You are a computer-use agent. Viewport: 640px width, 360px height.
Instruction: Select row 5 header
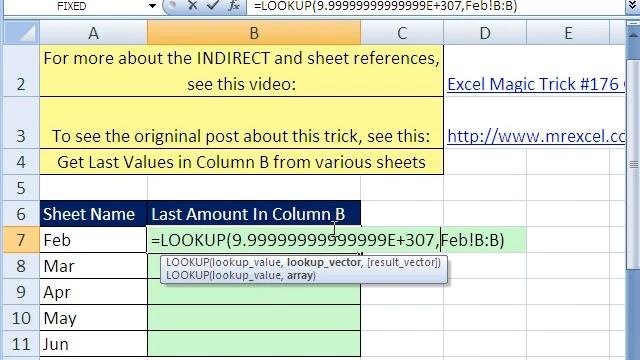(22, 188)
